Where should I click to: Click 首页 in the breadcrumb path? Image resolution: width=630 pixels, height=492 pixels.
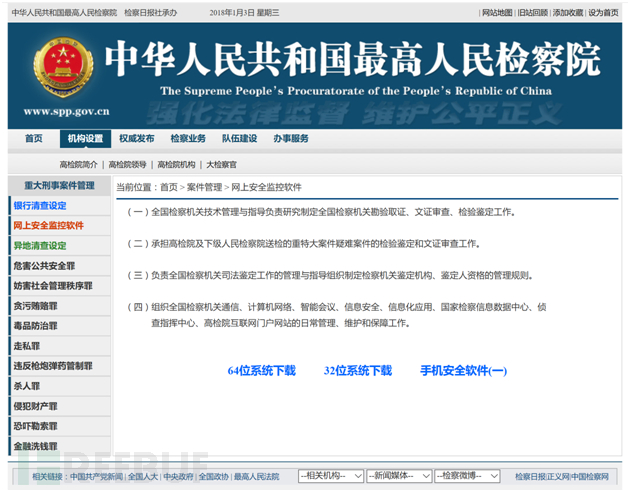click(169, 187)
